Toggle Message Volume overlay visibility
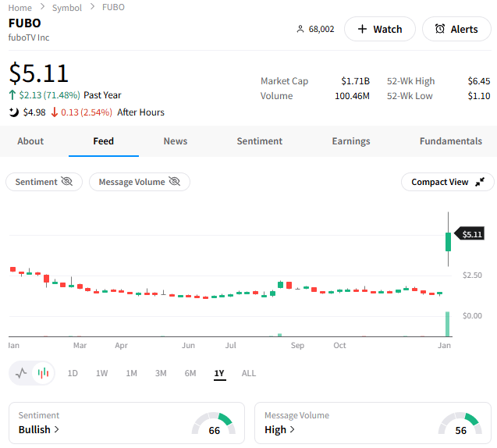497x448 pixels. click(x=140, y=182)
